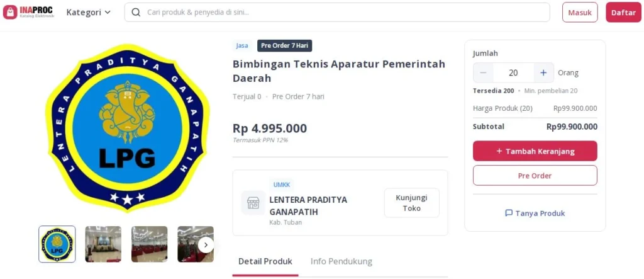Click the Daftar button

pyautogui.click(x=623, y=13)
